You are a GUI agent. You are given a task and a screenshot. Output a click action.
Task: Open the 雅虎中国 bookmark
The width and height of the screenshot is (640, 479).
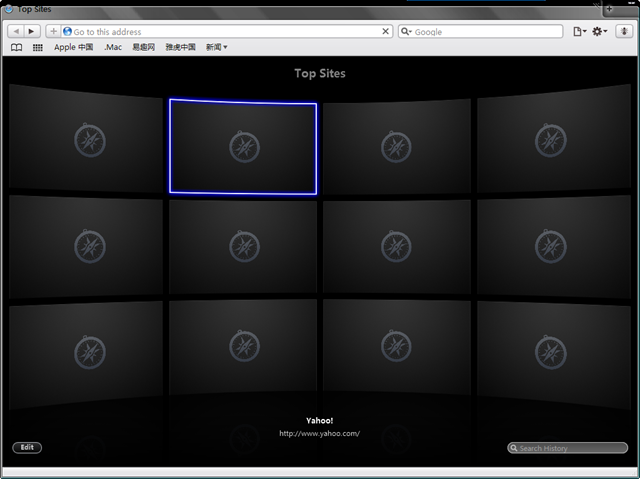180,47
